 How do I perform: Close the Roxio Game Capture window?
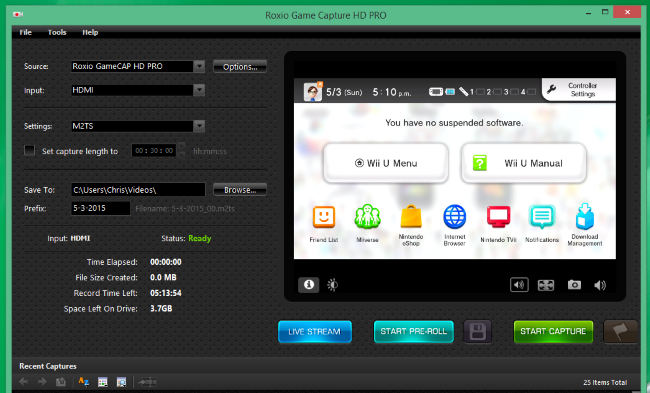(x=627, y=12)
